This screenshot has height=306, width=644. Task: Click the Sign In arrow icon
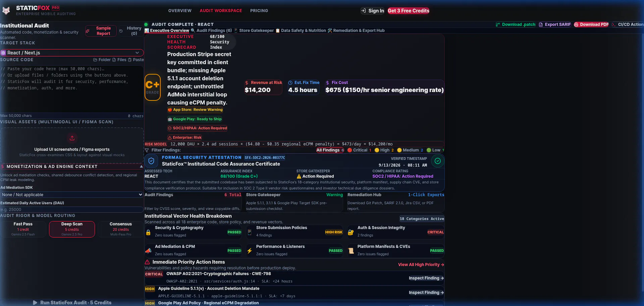[364, 11]
